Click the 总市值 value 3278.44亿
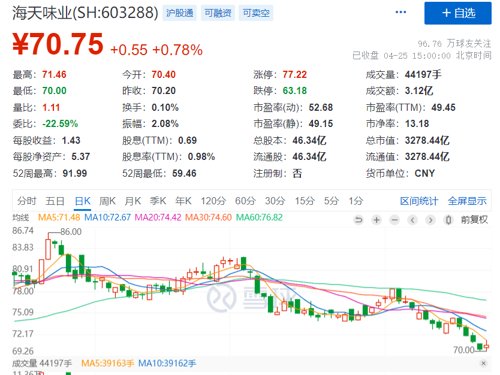Viewport: 500px width, 375px height. point(427,140)
